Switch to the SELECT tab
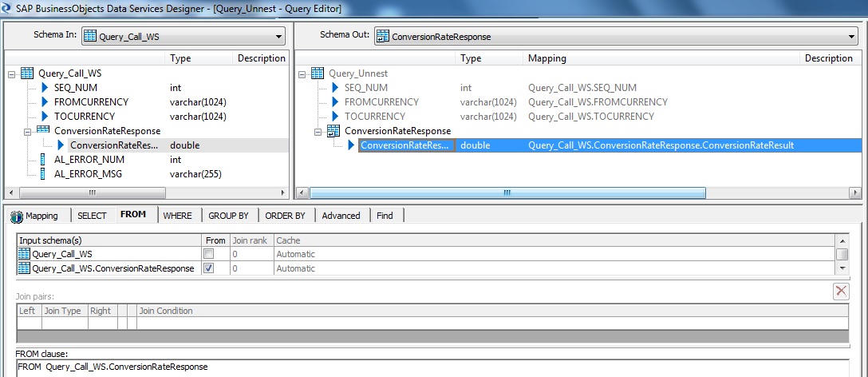 click(92, 216)
